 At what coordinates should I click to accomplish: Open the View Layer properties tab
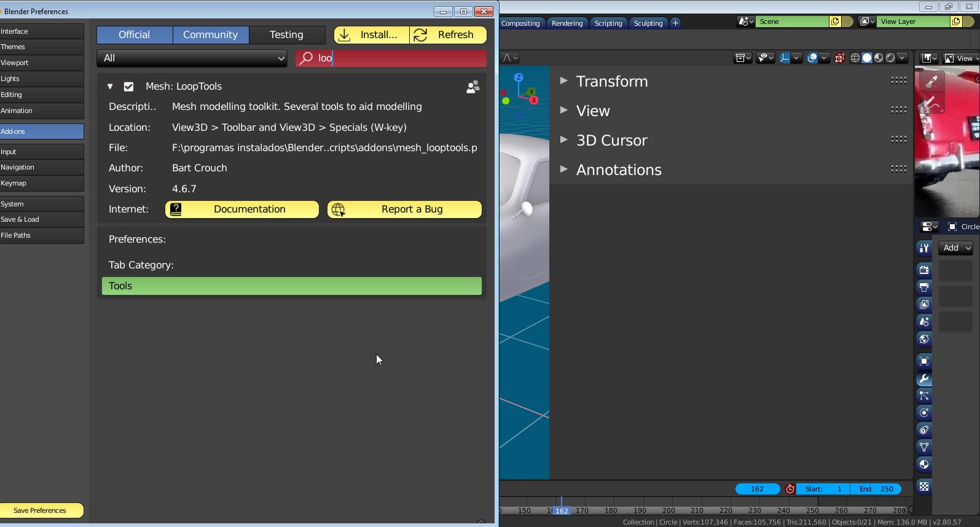pyautogui.click(x=923, y=304)
